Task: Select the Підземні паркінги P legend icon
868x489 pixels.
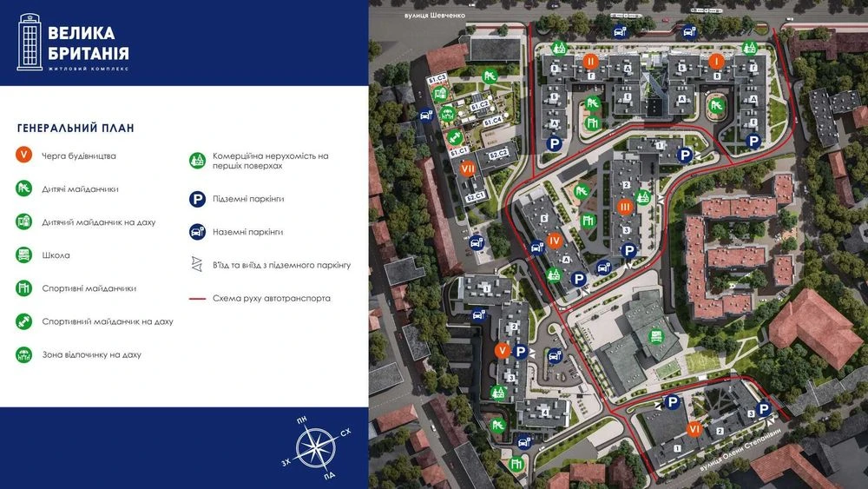Action: pyautogui.click(x=198, y=199)
